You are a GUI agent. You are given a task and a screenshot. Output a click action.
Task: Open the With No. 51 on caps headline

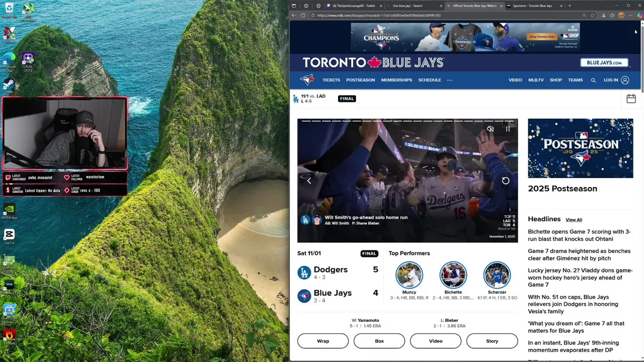pyautogui.click(x=573, y=304)
